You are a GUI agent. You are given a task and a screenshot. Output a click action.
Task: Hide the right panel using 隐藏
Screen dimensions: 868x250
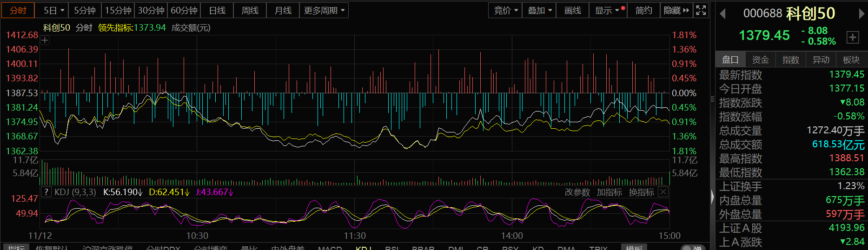click(x=676, y=10)
